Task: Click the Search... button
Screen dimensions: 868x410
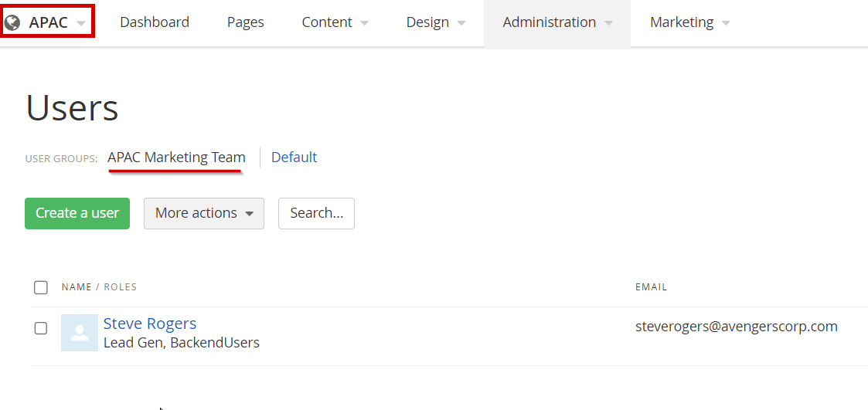Action: tap(316, 213)
